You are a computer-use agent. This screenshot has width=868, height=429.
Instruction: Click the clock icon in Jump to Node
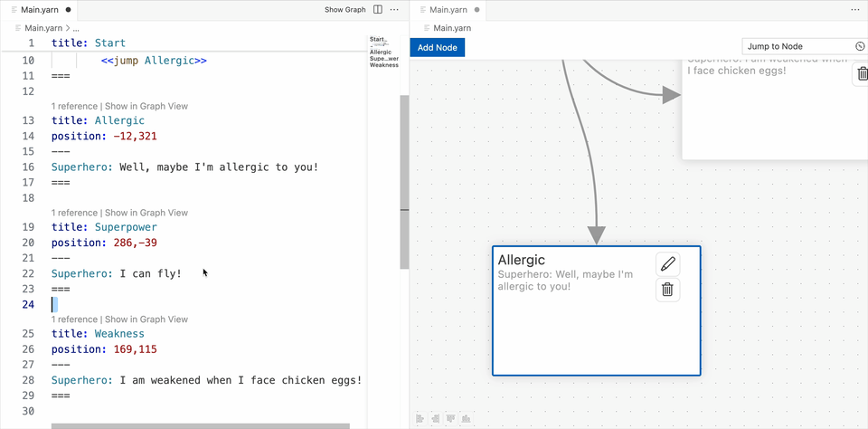(859, 46)
